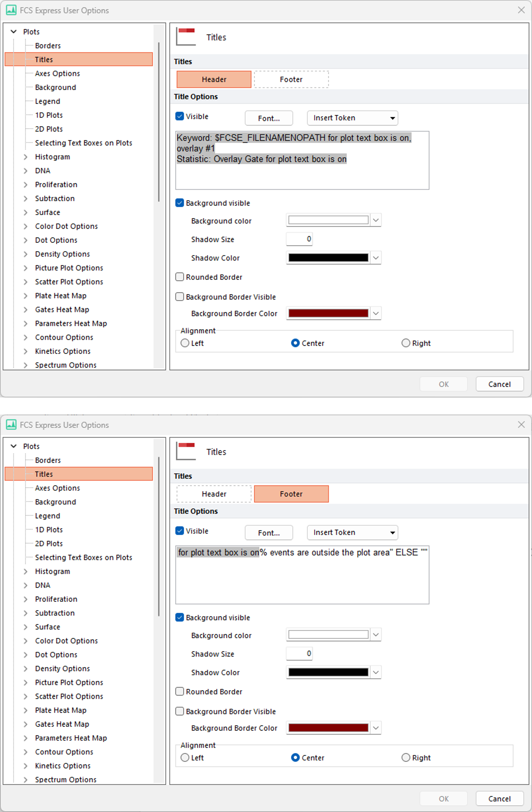This screenshot has width=532, height=812.
Task: Expand Density Options in bottom window
Action: [x=26, y=669]
